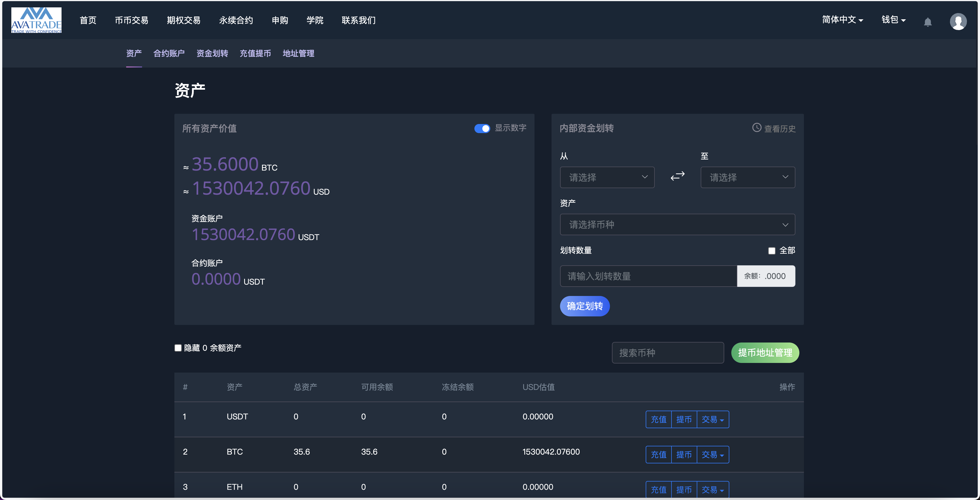This screenshot has width=980, height=500.
Task: Toggle the 显示数字 switch off
Action: [x=482, y=128]
